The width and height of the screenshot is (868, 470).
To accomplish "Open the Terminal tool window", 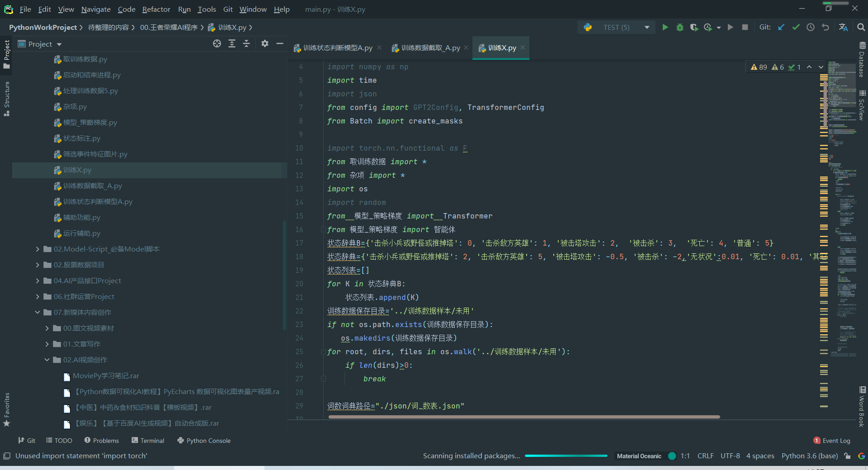I will (x=148, y=440).
